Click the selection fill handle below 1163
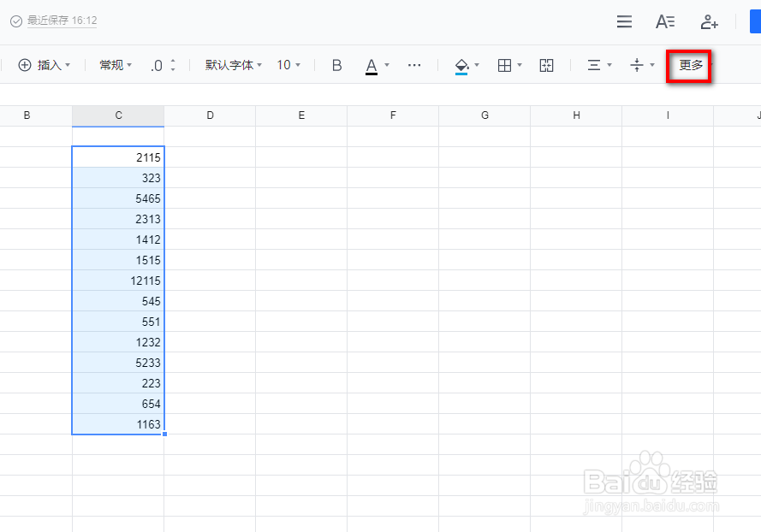 [x=164, y=434]
